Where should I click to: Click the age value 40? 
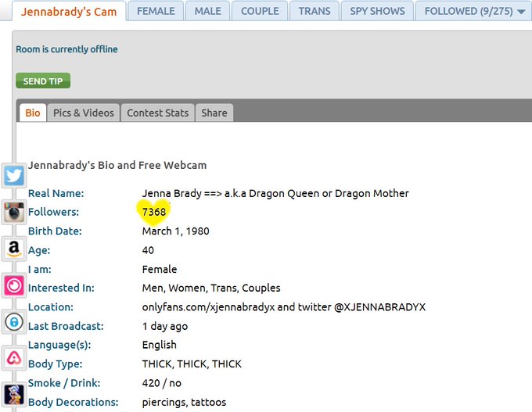148,250
